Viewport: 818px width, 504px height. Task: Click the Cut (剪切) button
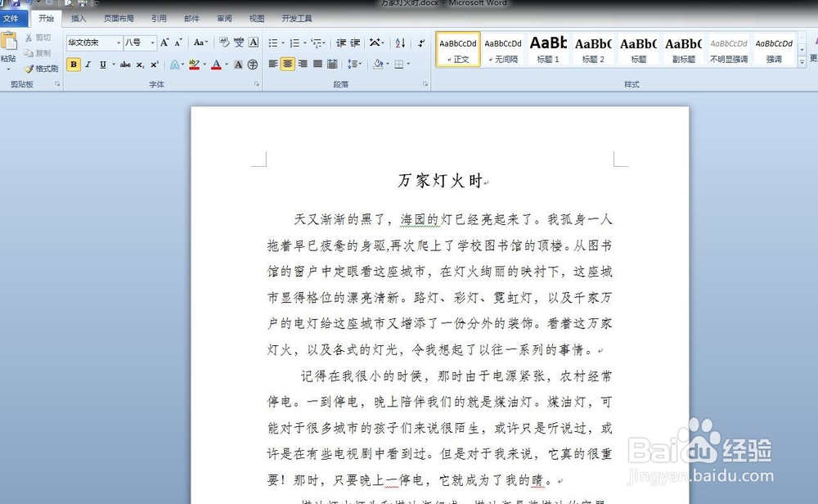(x=38, y=38)
